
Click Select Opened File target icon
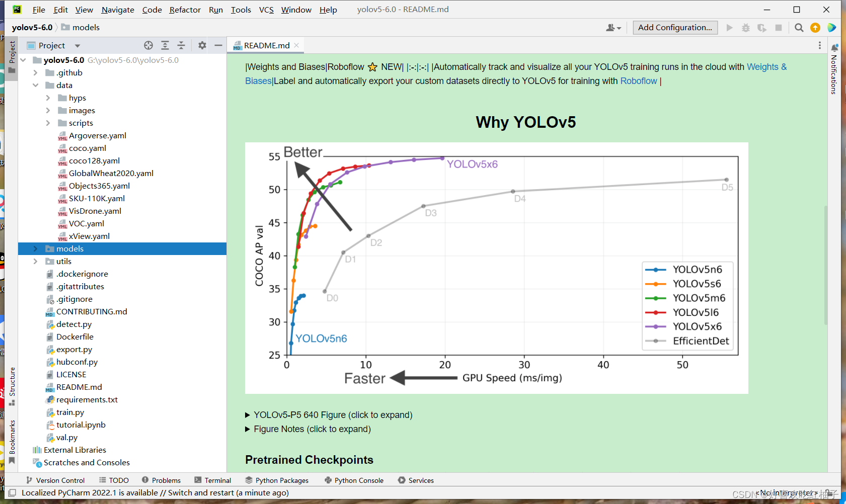click(148, 45)
